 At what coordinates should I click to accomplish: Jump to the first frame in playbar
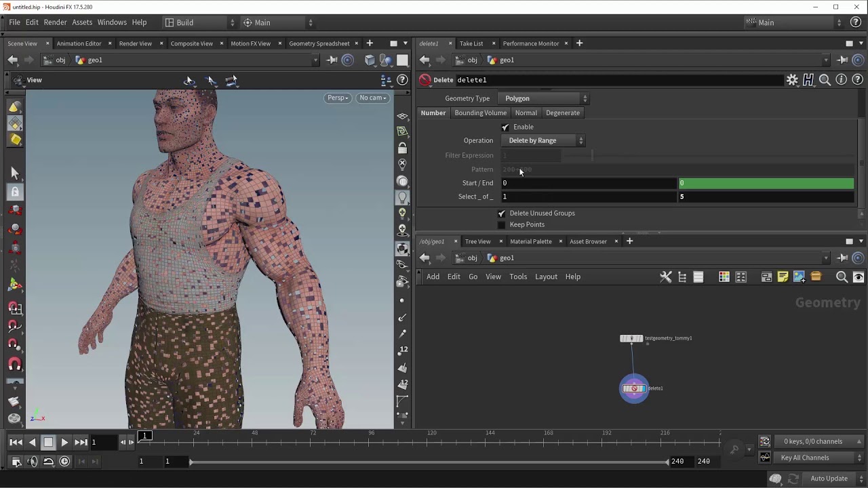click(x=16, y=442)
